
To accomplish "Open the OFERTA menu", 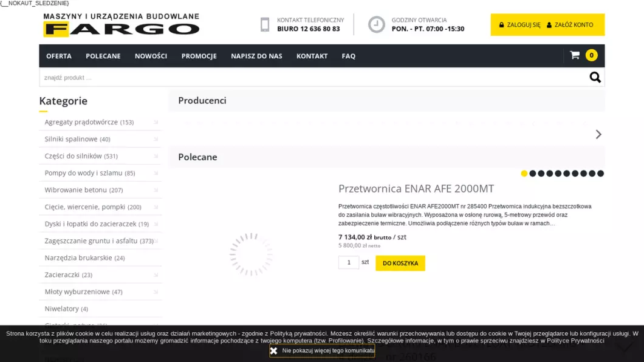I will [x=59, y=56].
